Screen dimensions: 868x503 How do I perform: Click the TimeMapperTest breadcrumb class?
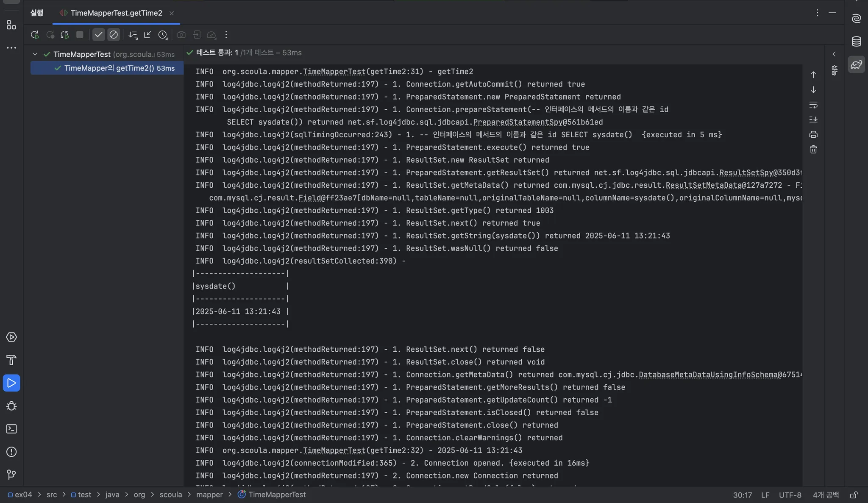272,495
